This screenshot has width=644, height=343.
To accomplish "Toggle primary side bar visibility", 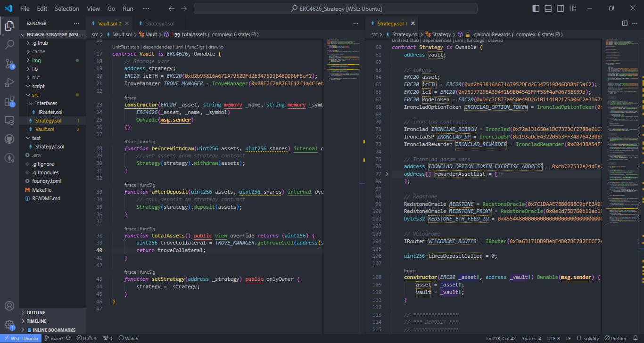I will [x=536, y=8].
